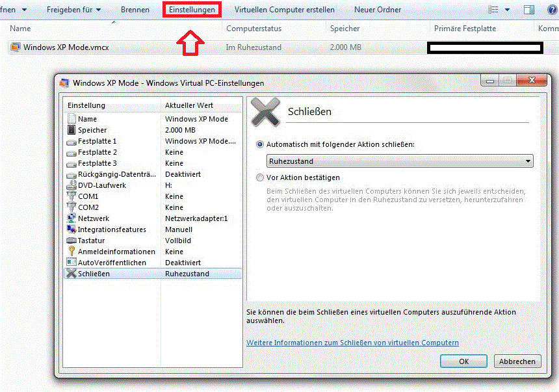Click the Tastatur keyboard icon

click(71, 241)
